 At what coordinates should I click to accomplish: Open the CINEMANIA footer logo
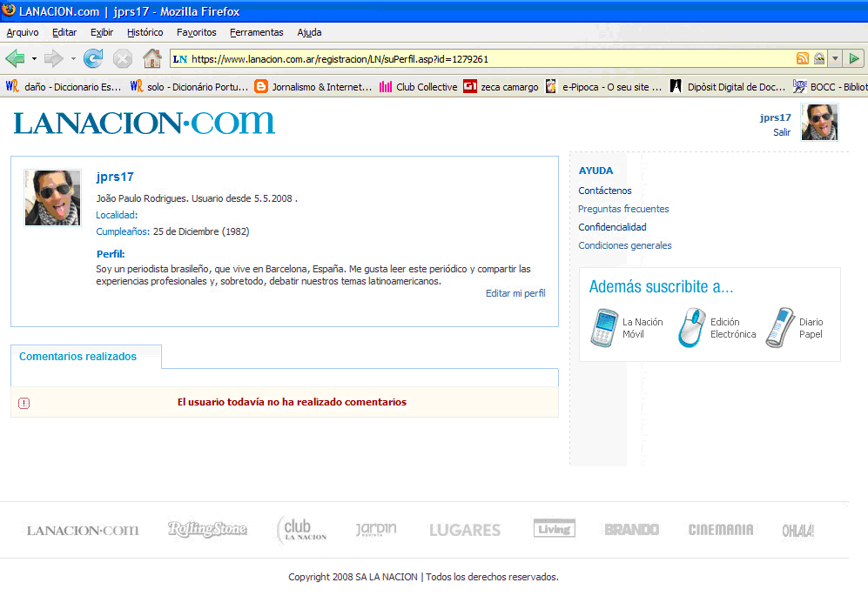[721, 530]
